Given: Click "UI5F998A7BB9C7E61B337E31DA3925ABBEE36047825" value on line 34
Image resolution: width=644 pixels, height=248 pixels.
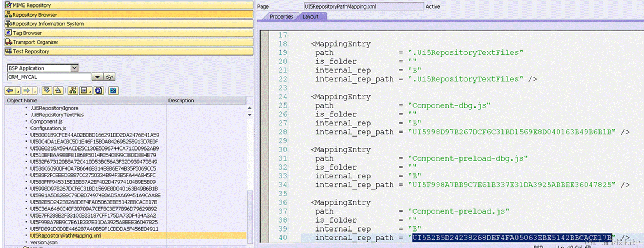Looking at the screenshot, I should (x=512, y=185).
